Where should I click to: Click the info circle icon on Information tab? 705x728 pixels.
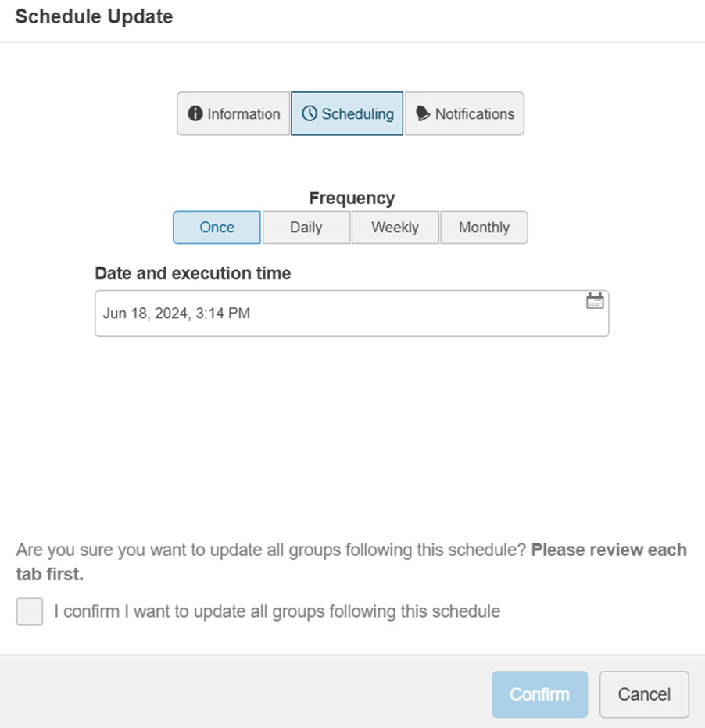[x=195, y=114]
